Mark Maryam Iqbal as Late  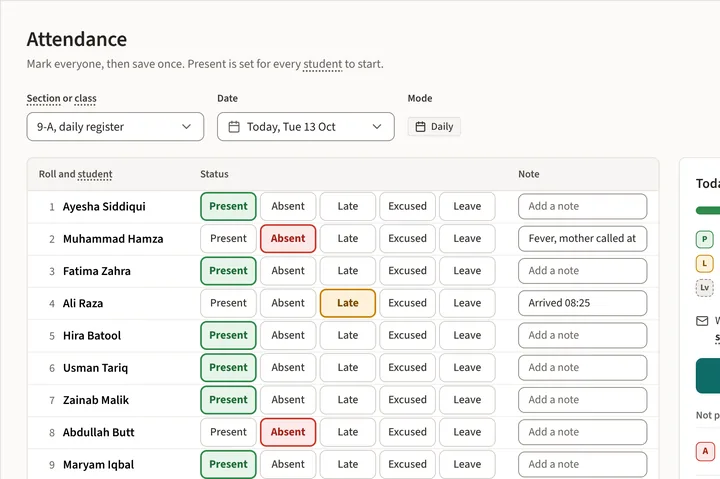[348, 464]
